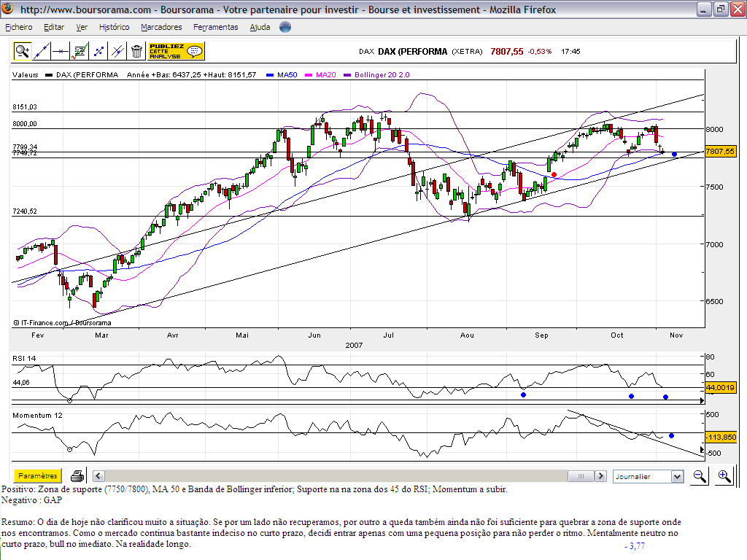Click the DAX (PERFORMA header title
Image resolution: width=747 pixels, height=560 pixels.
(412, 52)
